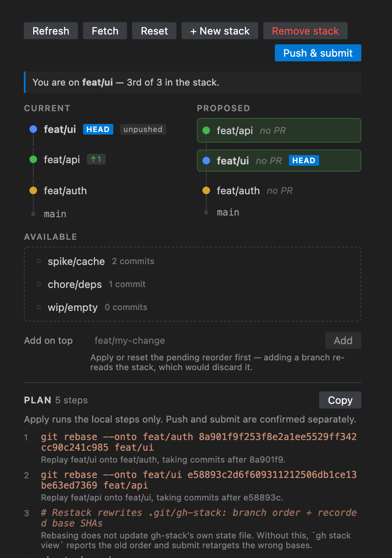Image resolution: width=392 pixels, height=558 pixels.
Task: Pick wip/empty from Available branches
Action: coord(72,308)
